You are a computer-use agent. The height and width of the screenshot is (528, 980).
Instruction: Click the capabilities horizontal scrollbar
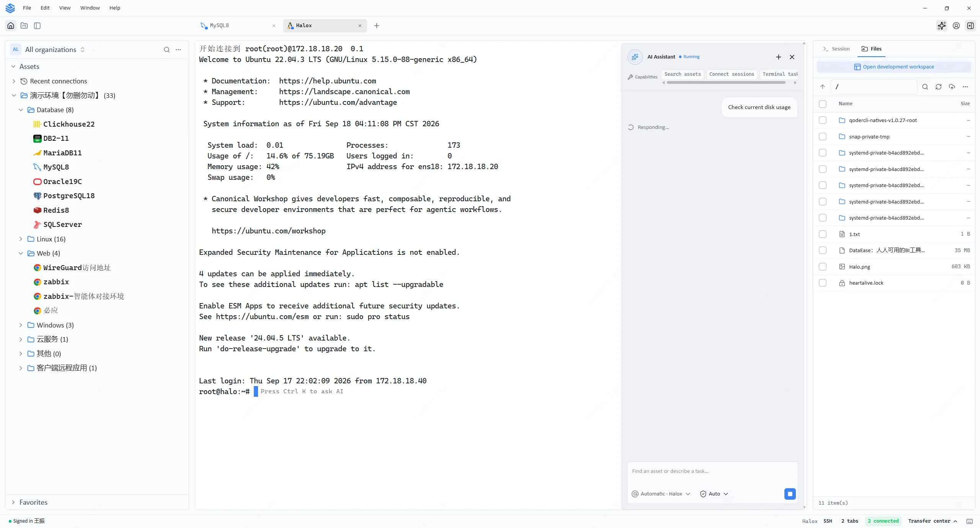[x=726, y=82]
